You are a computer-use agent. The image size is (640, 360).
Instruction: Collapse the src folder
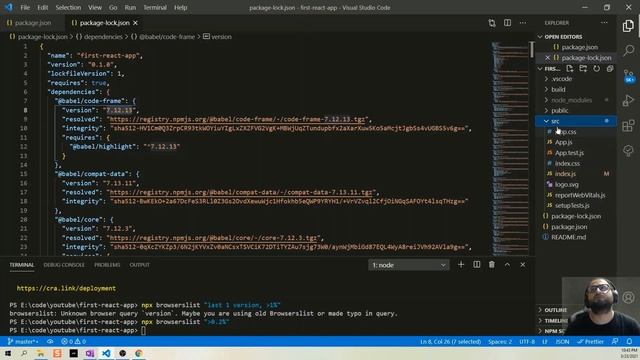pyautogui.click(x=576, y=121)
